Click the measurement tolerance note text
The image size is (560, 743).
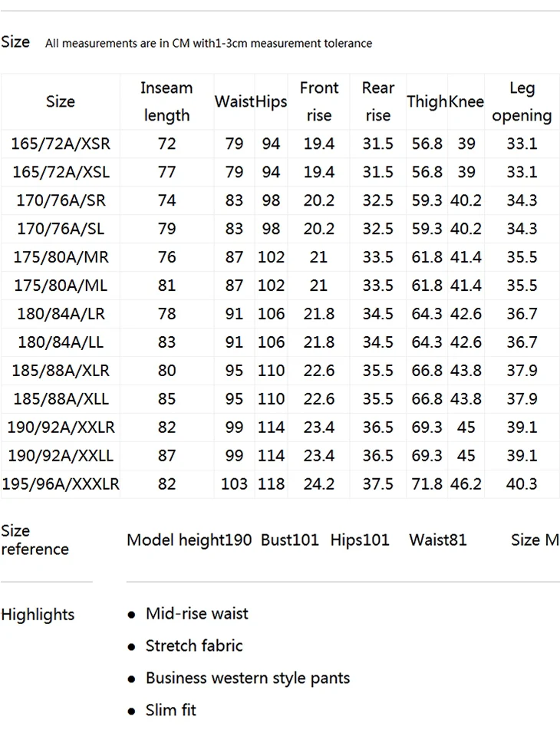[209, 43]
